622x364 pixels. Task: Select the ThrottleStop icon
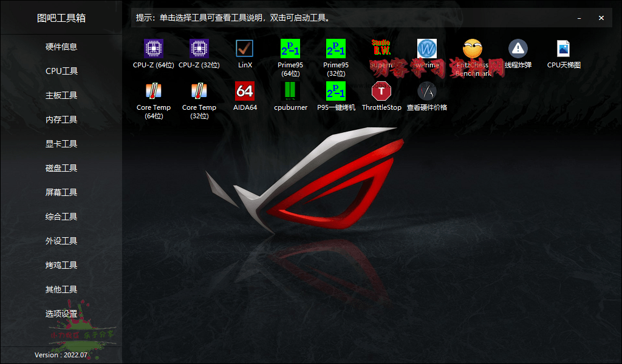(x=381, y=91)
